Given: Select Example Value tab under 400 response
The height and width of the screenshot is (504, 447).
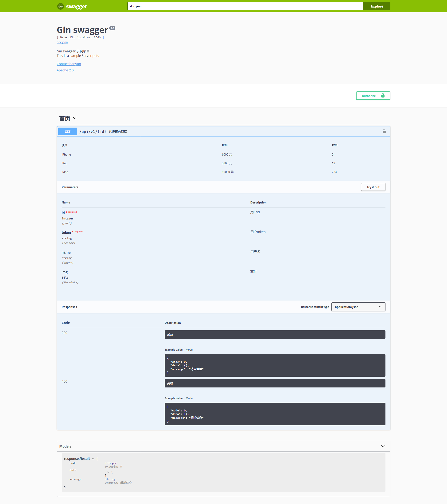Looking at the screenshot, I should point(174,398).
